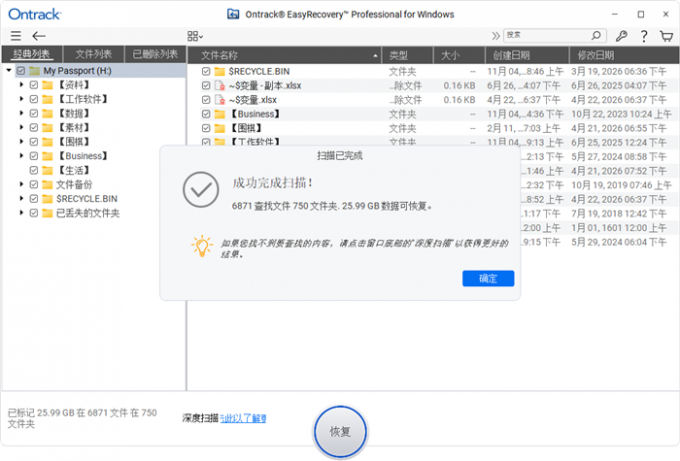Switch to 已删除列表 tab
This screenshot has height=461, width=680.
155,54
